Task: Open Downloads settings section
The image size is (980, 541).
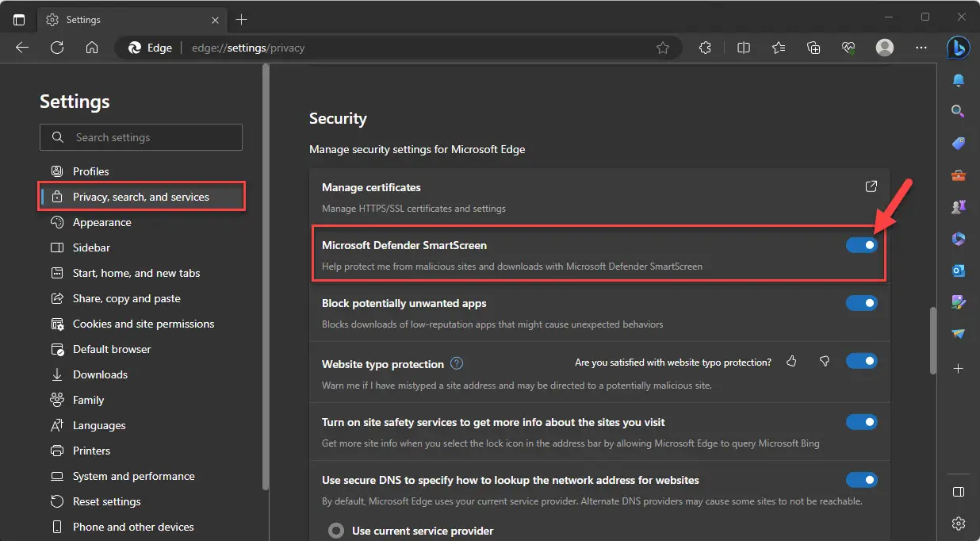Action: pyautogui.click(x=141, y=374)
